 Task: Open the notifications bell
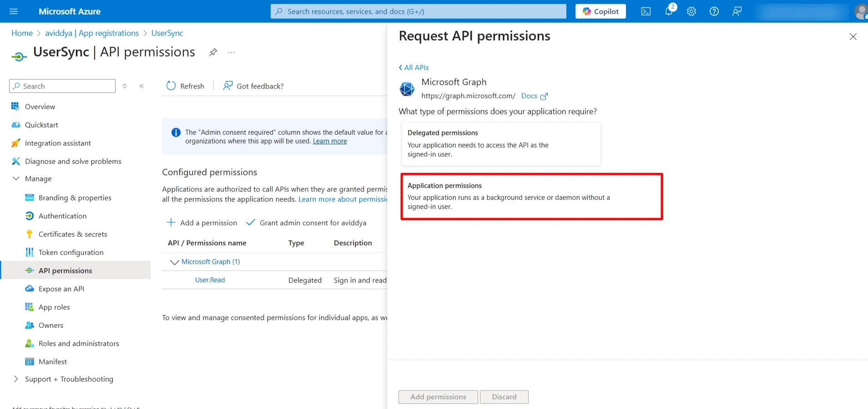669,11
